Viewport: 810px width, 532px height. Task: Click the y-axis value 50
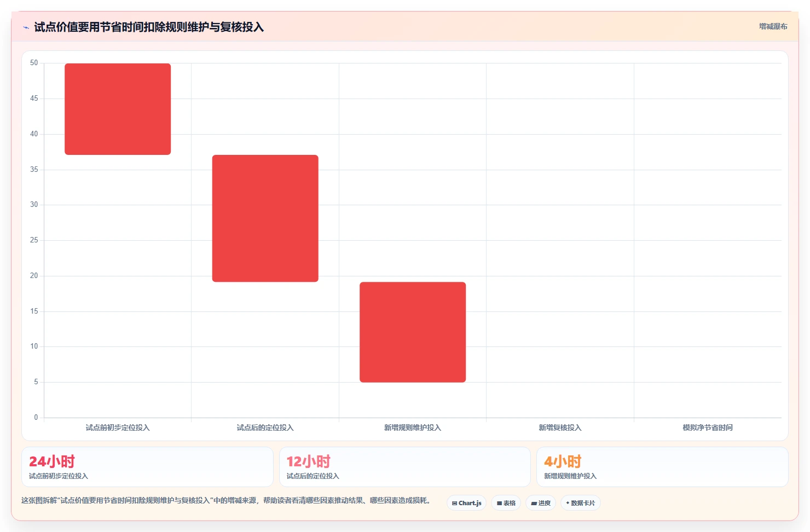pos(34,63)
